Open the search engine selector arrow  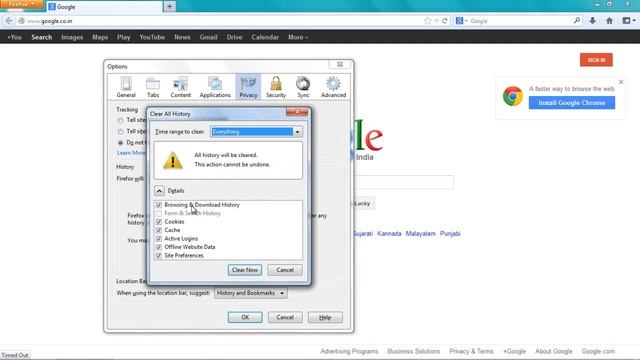coord(467,21)
